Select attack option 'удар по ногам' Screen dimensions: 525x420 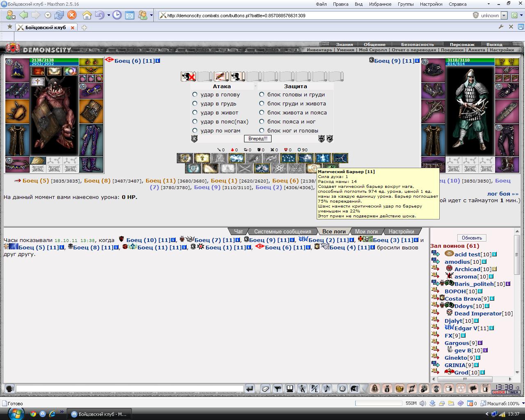click(x=195, y=130)
